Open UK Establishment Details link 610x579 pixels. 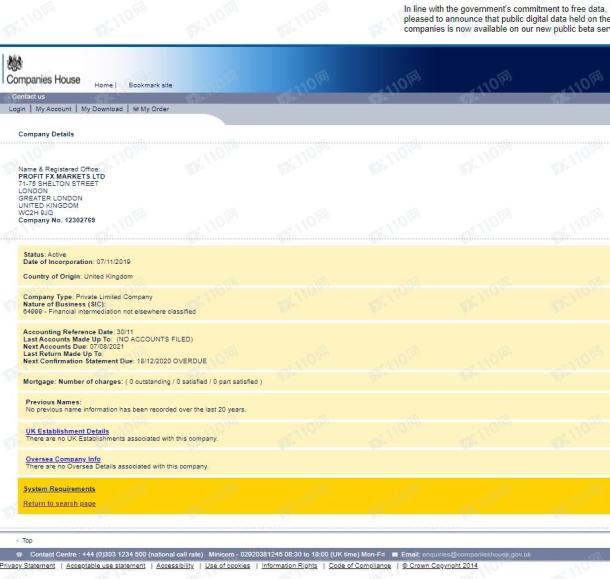click(67, 431)
